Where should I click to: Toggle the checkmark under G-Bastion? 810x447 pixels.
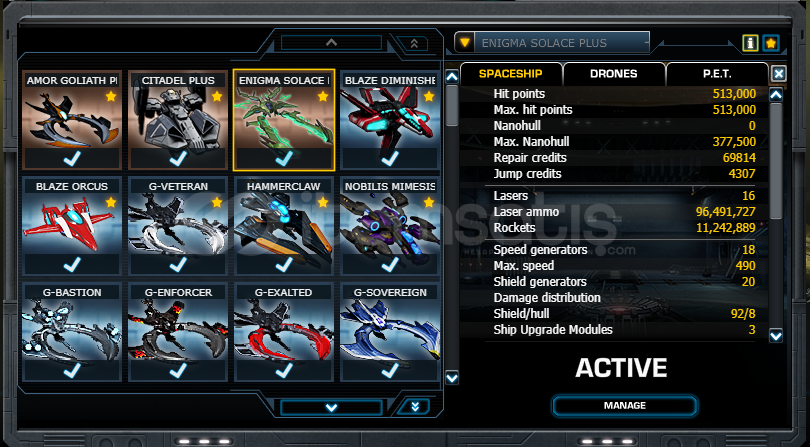pos(72,370)
